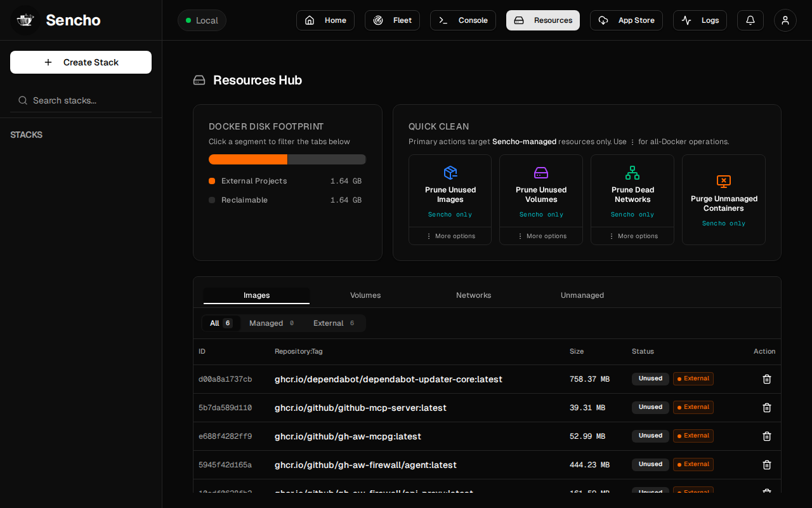
Task: Click image ID d00a8a1737cb
Action: point(225,379)
